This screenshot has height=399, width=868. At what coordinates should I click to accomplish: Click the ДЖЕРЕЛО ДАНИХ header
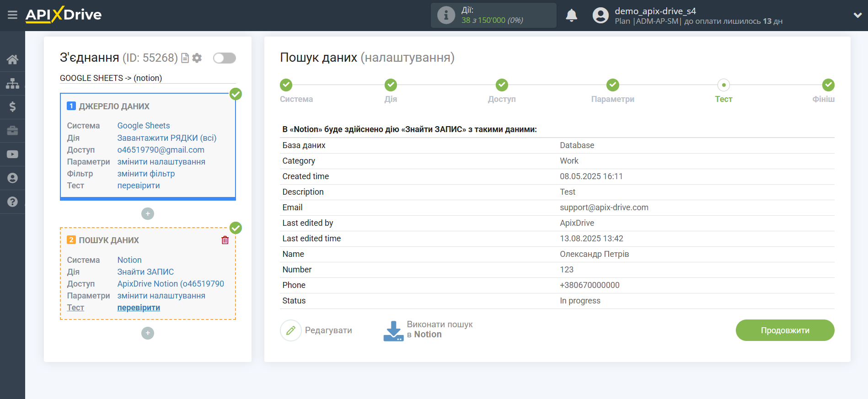click(x=114, y=106)
